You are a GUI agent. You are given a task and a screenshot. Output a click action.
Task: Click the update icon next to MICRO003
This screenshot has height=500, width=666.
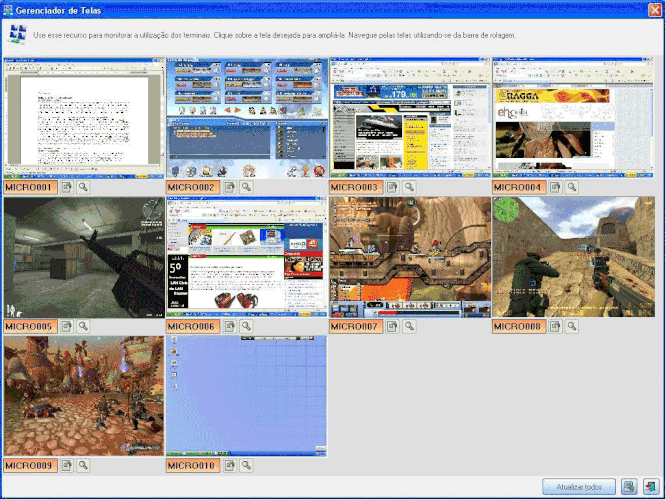tap(392, 187)
